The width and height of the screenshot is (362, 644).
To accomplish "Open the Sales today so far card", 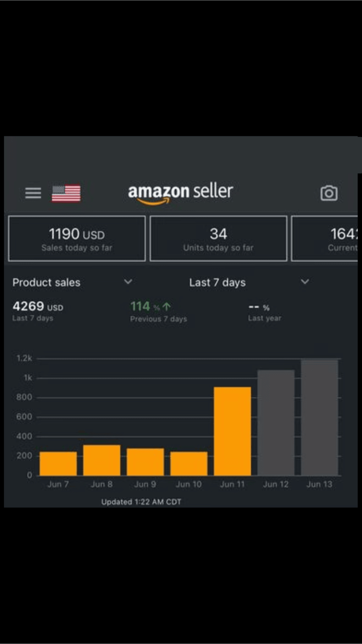I will coord(77,239).
